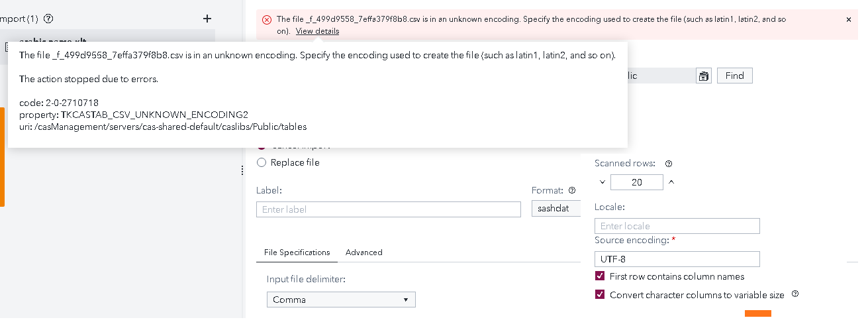868x332 pixels.
Task: Click the Source encoding input field
Action: [x=677, y=259]
